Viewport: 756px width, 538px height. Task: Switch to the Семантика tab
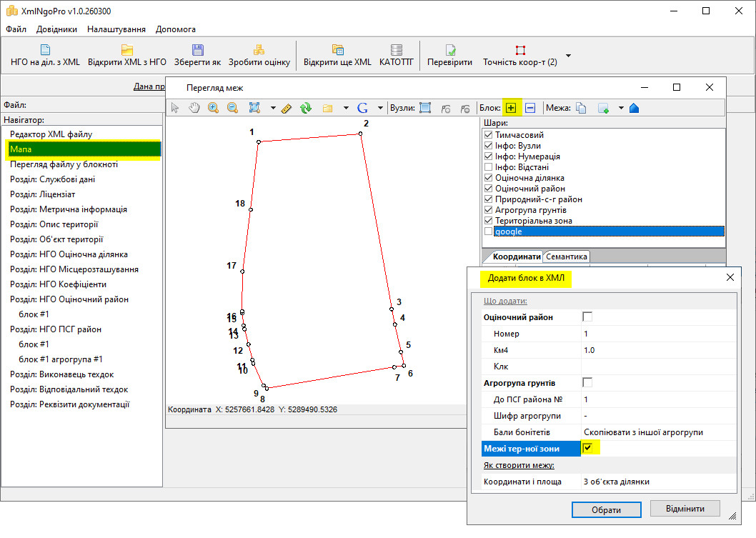pyautogui.click(x=566, y=256)
